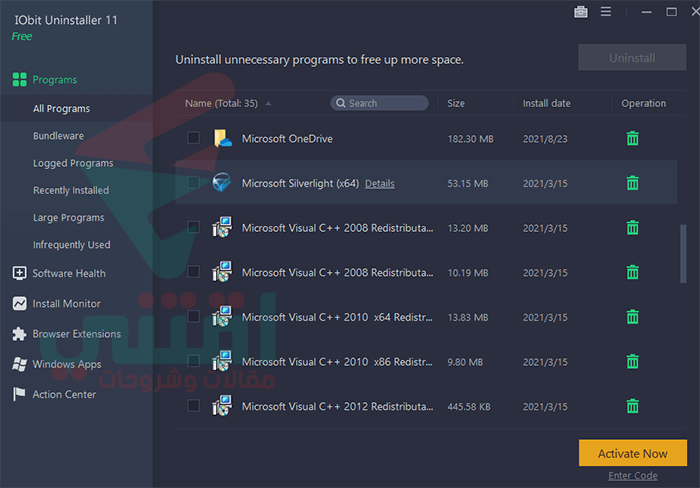This screenshot has width=700, height=488.
Task: Open the All Programs list
Action: click(62, 108)
